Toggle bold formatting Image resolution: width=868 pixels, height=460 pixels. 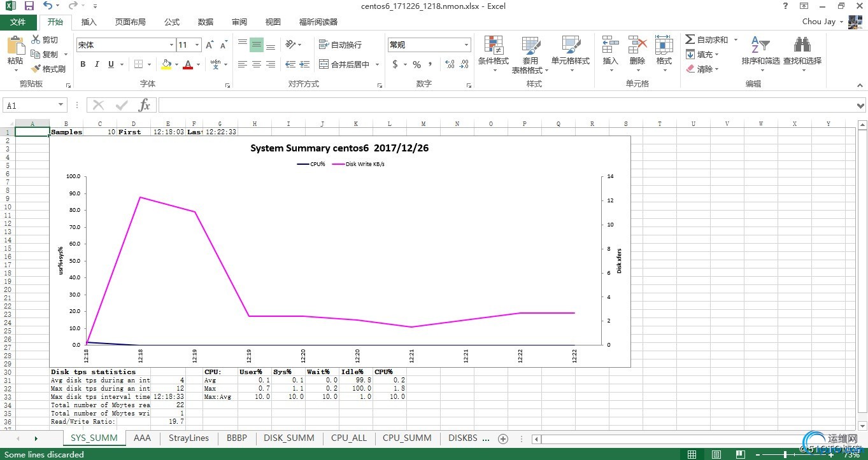coord(83,64)
